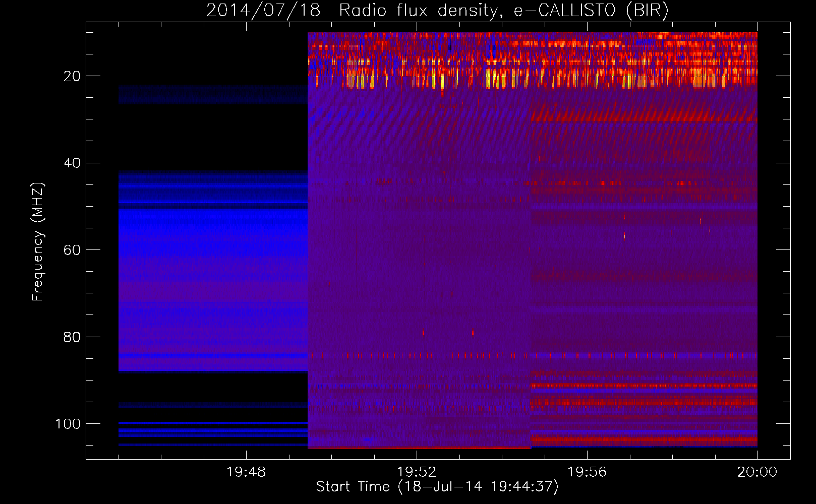The height and width of the screenshot is (504, 816).
Task: Click the '20' frequency tick label
Action: coord(72,76)
